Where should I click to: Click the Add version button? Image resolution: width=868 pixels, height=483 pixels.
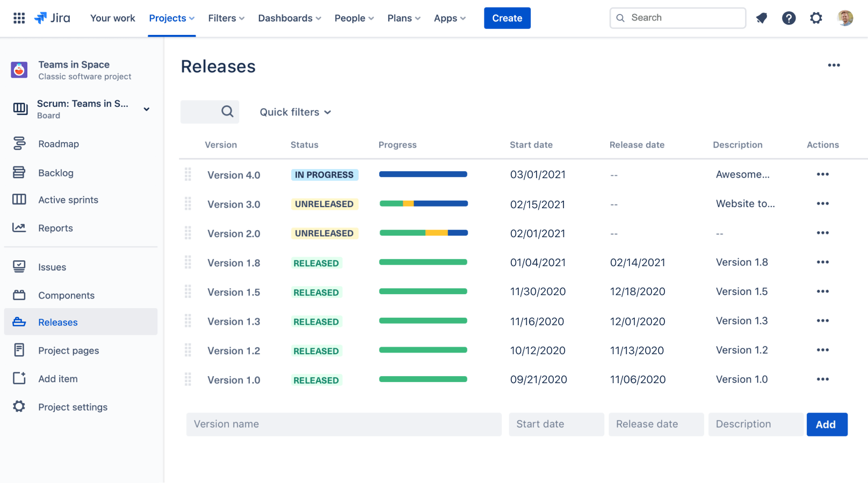pyautogui.click(x=826, y=425)
